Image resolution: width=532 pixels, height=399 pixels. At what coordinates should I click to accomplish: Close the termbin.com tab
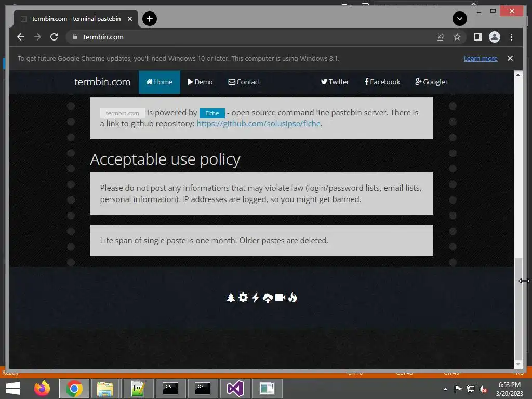tap(129, 19)
